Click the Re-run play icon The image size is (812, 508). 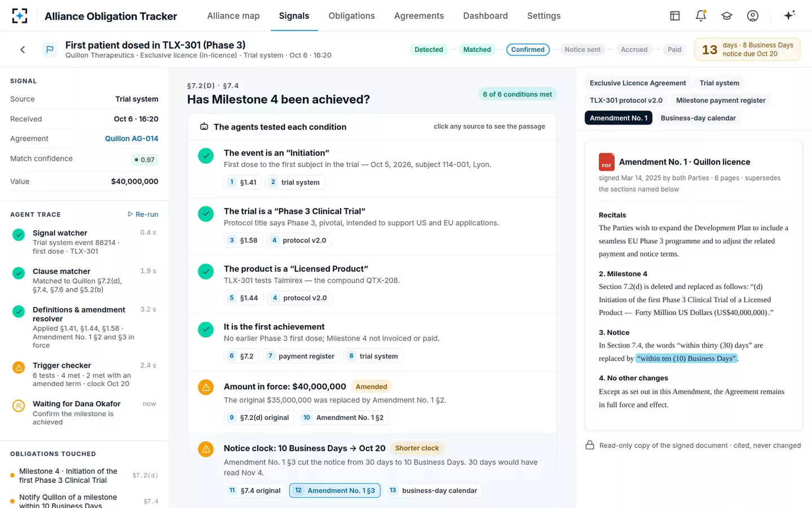(x=130, y=214)
